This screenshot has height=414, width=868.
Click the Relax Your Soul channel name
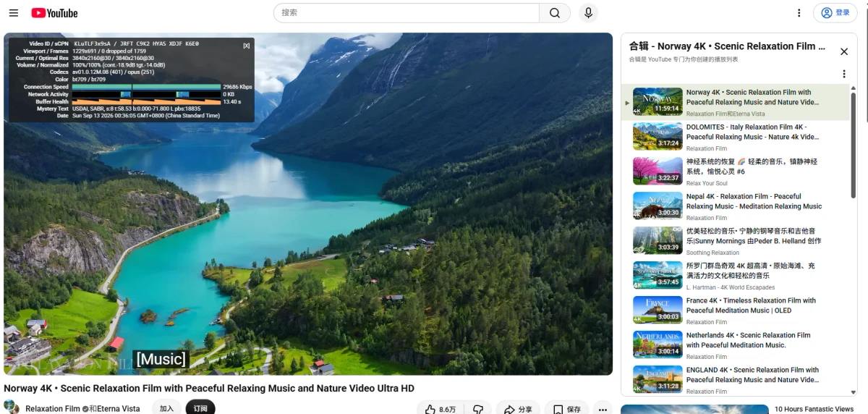(707, 183)
